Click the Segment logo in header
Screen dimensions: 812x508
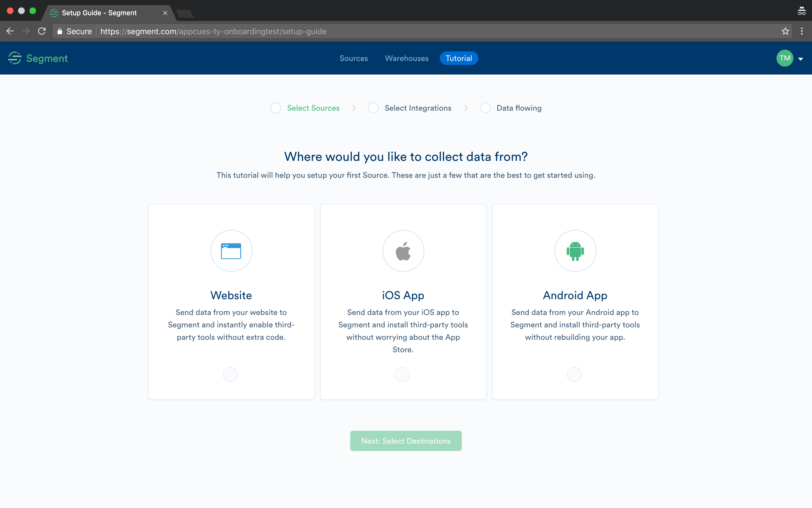(x=38, y=58)
